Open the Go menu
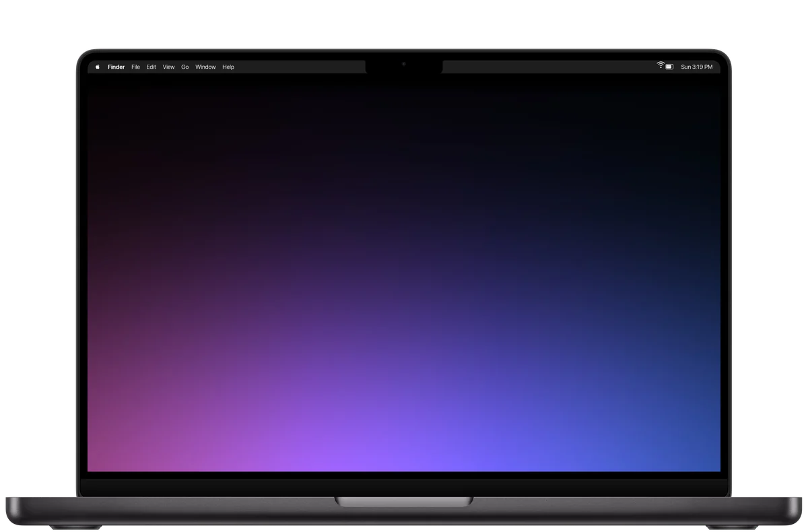808x532 pixels. coord(184,67)
